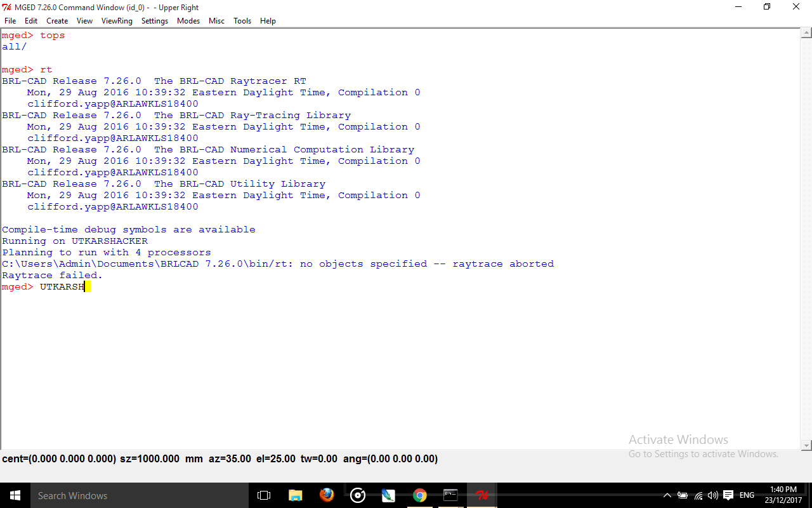Switch to the Command Prompt taskbar window
Screen dimensions: 812x508
pyautogui.click(x=450, y=495)
